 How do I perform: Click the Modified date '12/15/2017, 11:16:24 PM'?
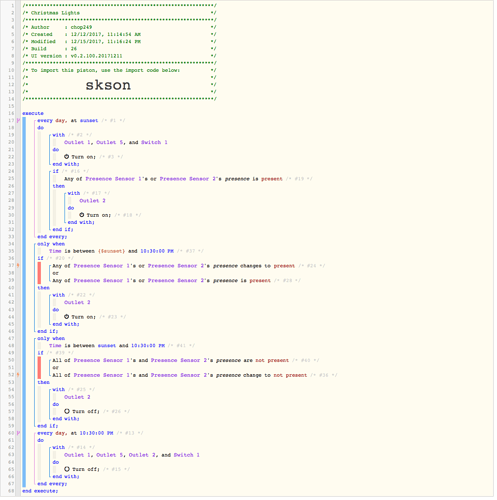tap(106, 42)
